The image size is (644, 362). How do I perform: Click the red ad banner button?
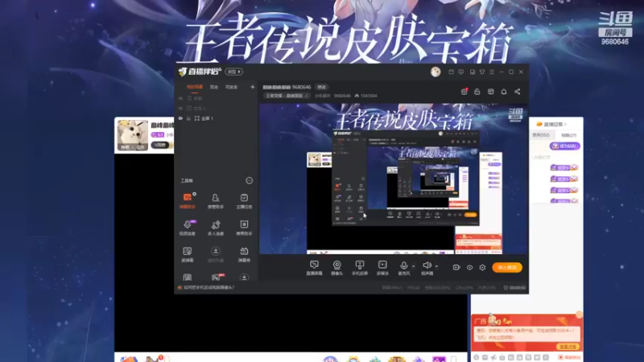(568, 347)
